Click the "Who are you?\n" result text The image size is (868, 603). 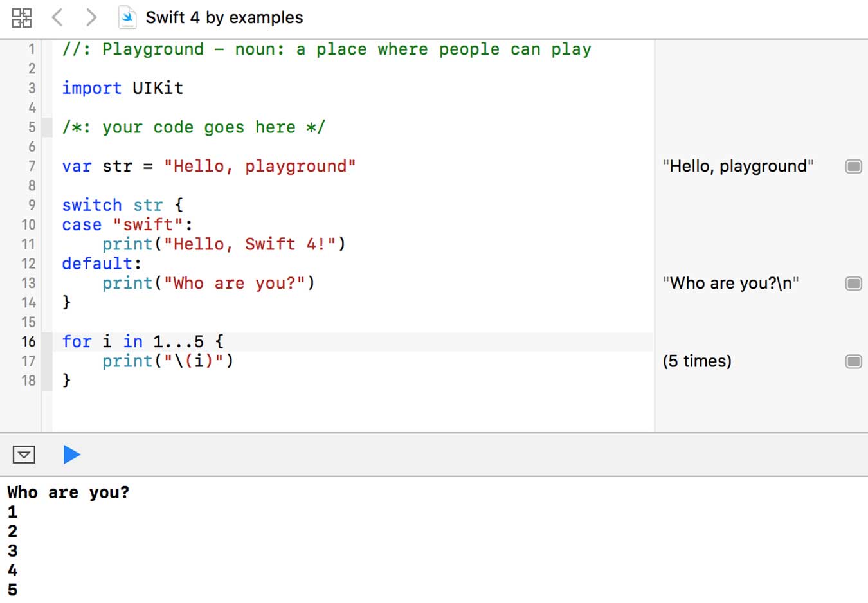(731, 283)
